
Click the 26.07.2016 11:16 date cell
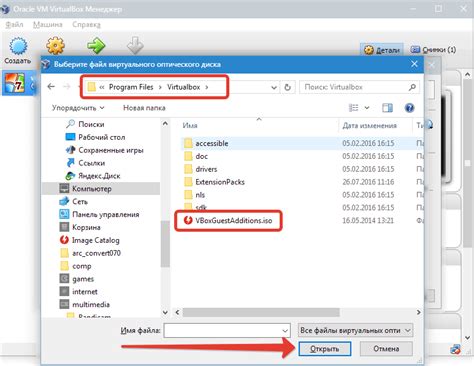[368, 182]
